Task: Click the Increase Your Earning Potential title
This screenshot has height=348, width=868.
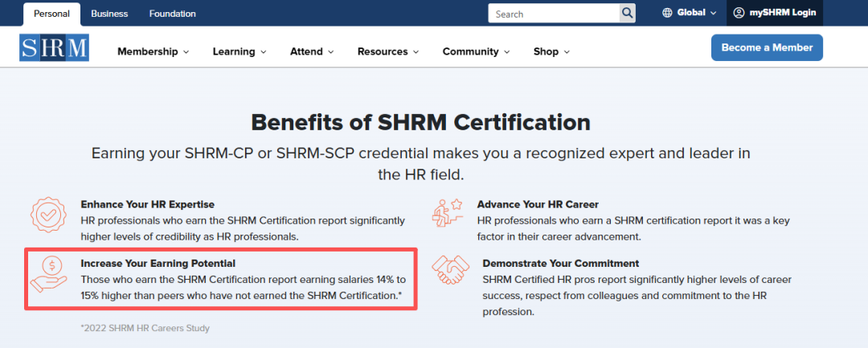Action: tap(158, 264)
